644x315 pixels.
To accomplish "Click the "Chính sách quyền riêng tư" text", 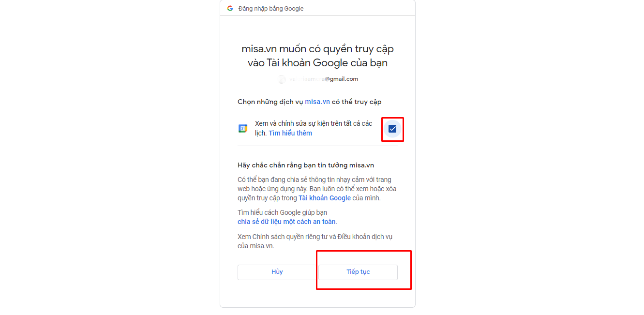I will [292, 237].
